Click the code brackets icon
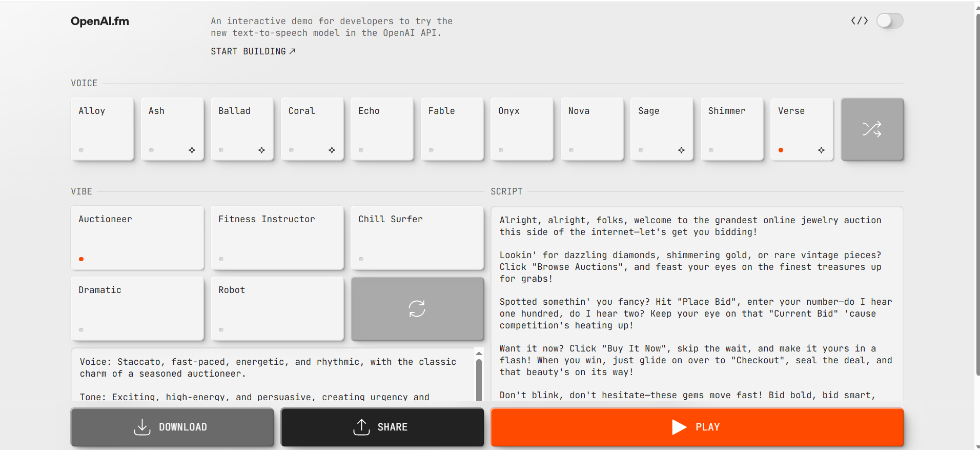980x450 pixels. tap(859, 21)
